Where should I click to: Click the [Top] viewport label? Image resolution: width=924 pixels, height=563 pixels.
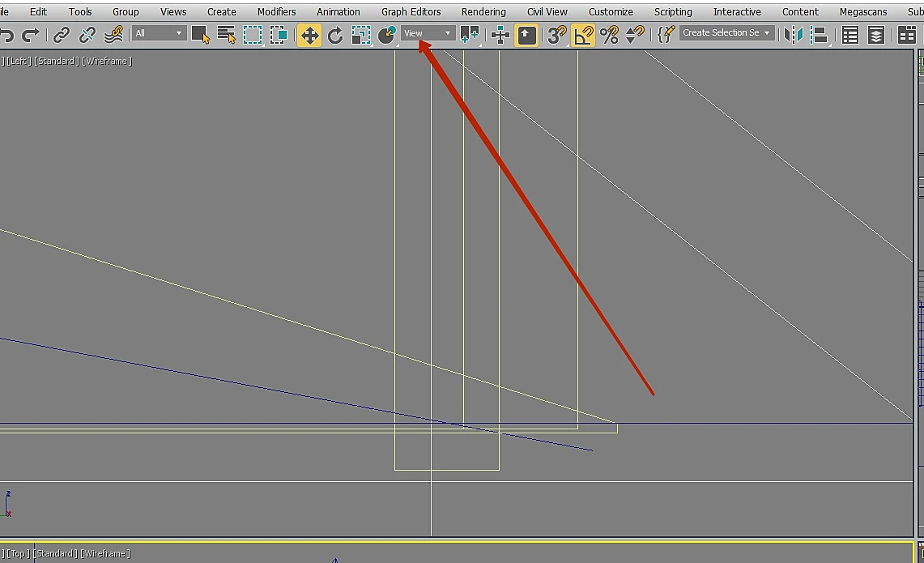coord(18,553)
